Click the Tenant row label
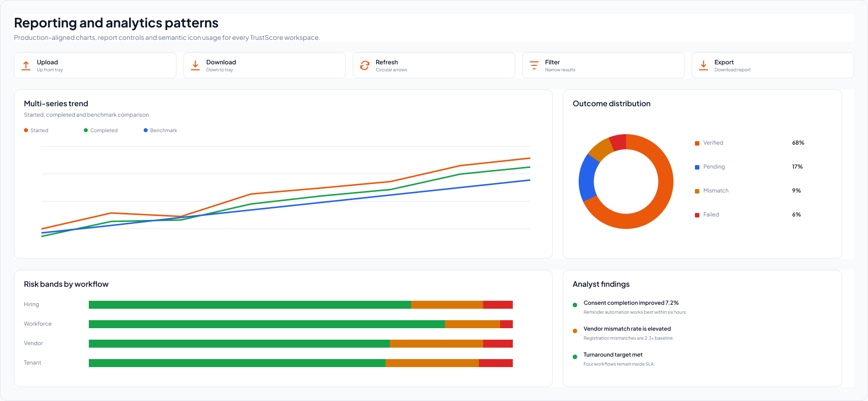 [x=32, y=363]
